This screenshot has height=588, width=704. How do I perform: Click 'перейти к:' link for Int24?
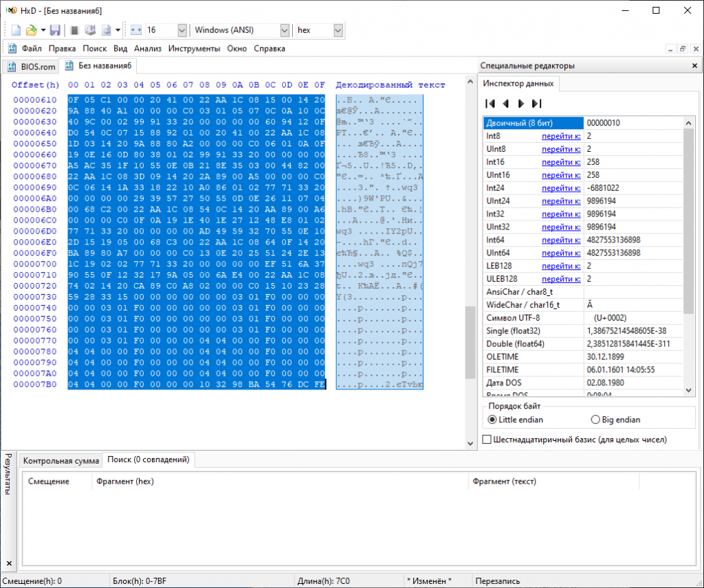tap(561, 188)
